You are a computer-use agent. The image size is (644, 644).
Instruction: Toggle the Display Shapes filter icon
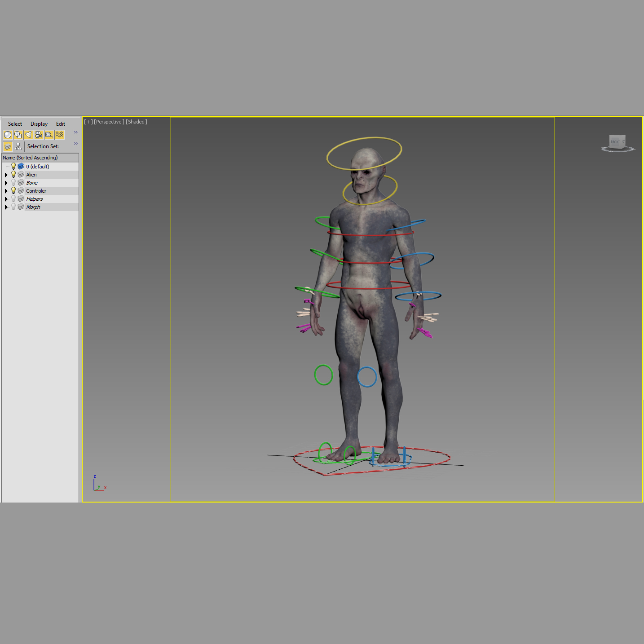point(18,134)
